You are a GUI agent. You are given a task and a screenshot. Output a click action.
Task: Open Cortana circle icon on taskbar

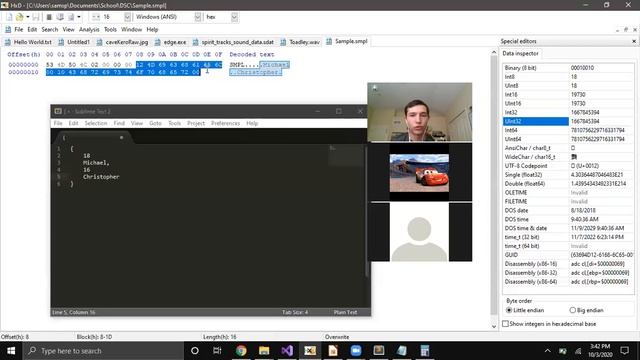tap(195, 351)
